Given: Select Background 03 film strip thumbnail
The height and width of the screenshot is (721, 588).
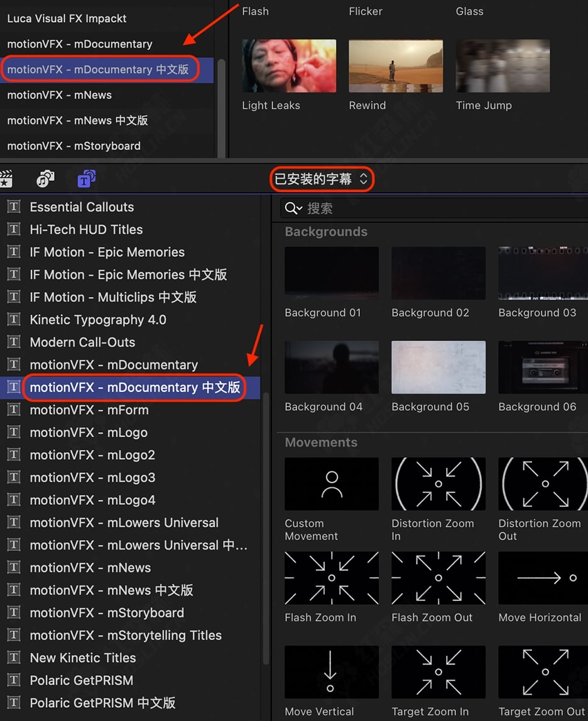Looking at the screenshot, I should (543, 273).
